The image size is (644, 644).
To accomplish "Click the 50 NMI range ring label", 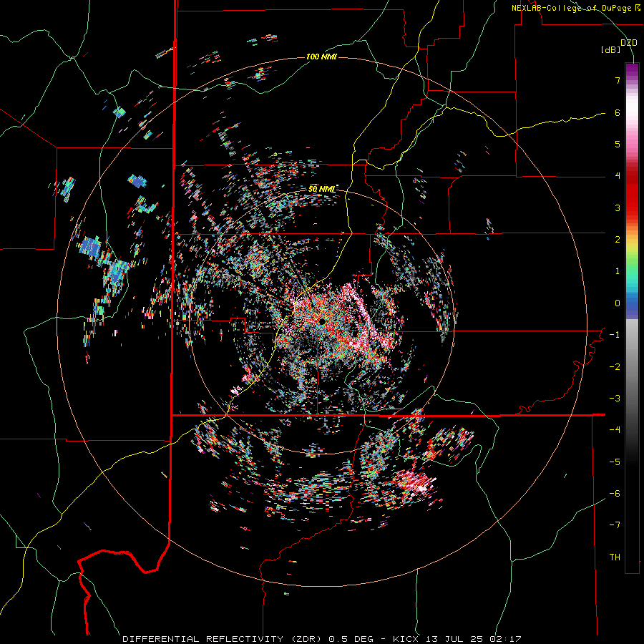I will click(321, 189).
